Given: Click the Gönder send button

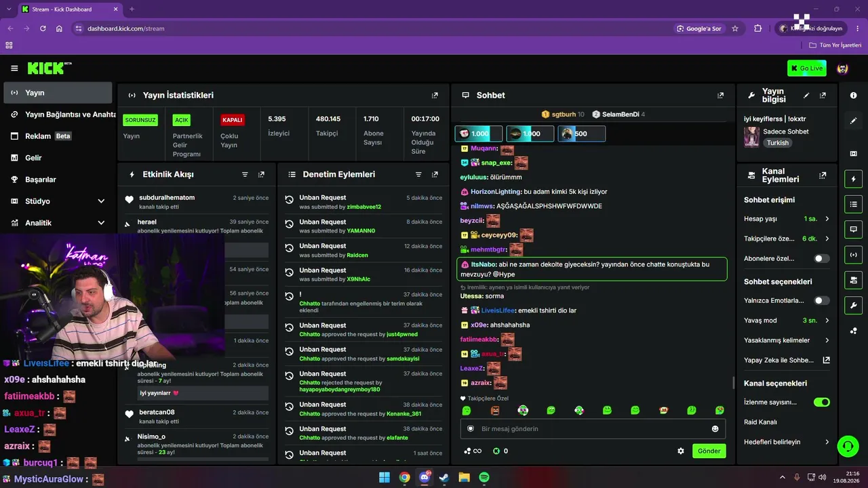Looking at the screenshot, I should pos(709,451).
